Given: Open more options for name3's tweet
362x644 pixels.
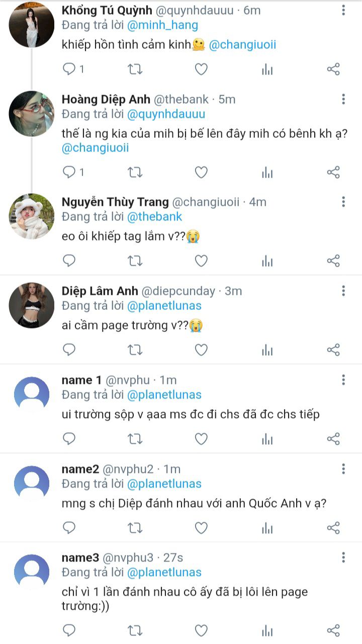Looking at the screenshot, I should [x=343, y=557].
